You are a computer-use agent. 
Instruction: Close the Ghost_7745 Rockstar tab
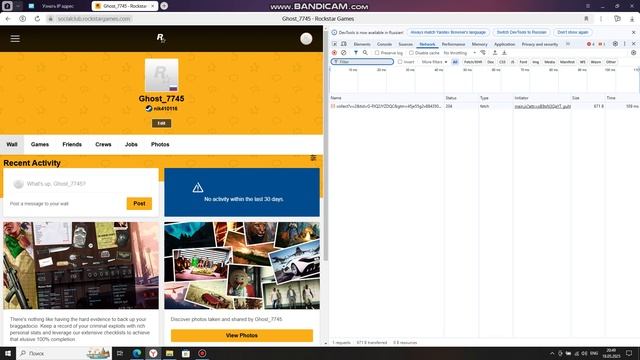pyautogui.click(x=152, y=6)
